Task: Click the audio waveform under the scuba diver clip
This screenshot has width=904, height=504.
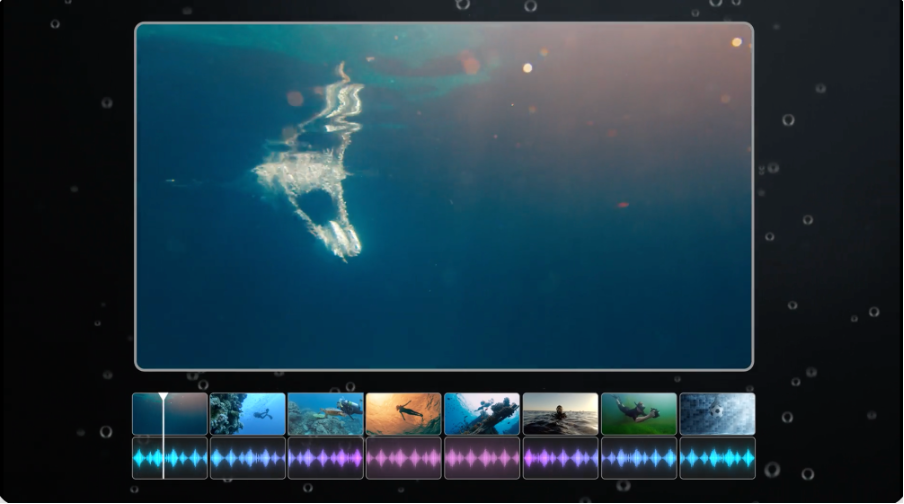Action: click(326, 458)
